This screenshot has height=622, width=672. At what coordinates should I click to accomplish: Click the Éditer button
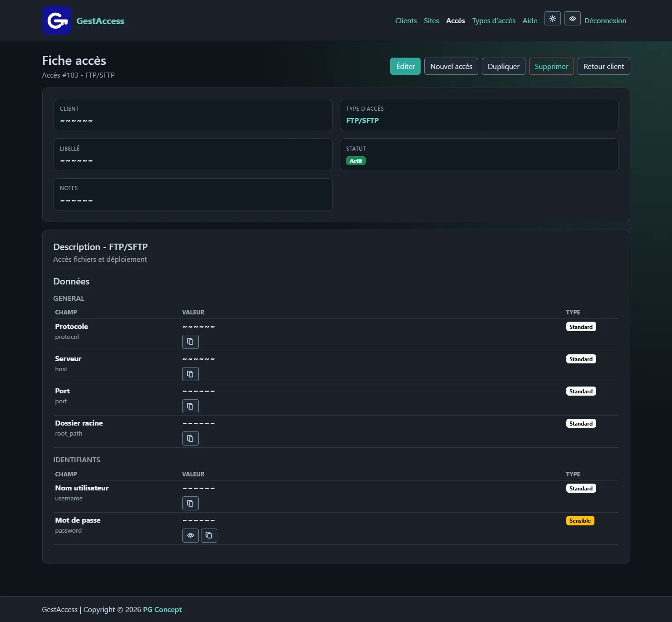406,66
